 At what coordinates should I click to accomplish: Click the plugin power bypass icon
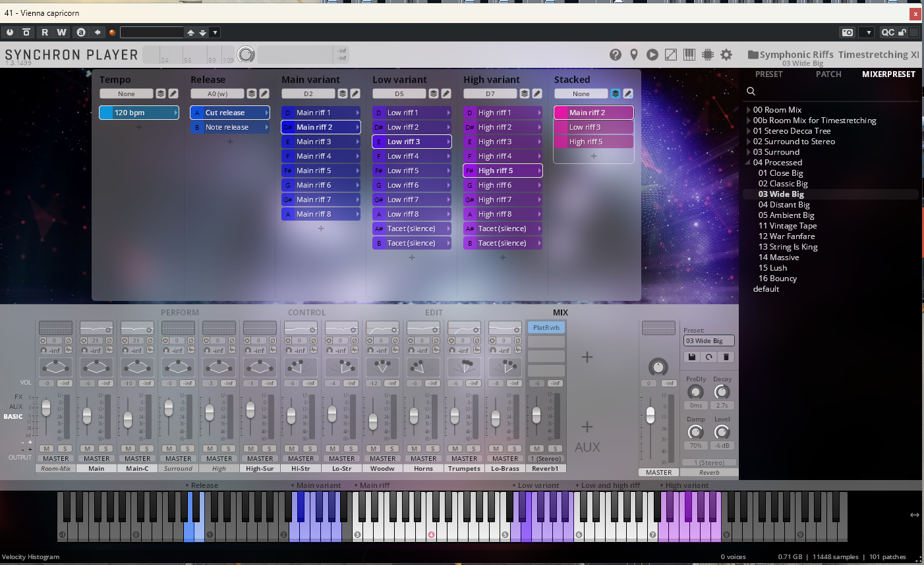click(x=10, y=32)
